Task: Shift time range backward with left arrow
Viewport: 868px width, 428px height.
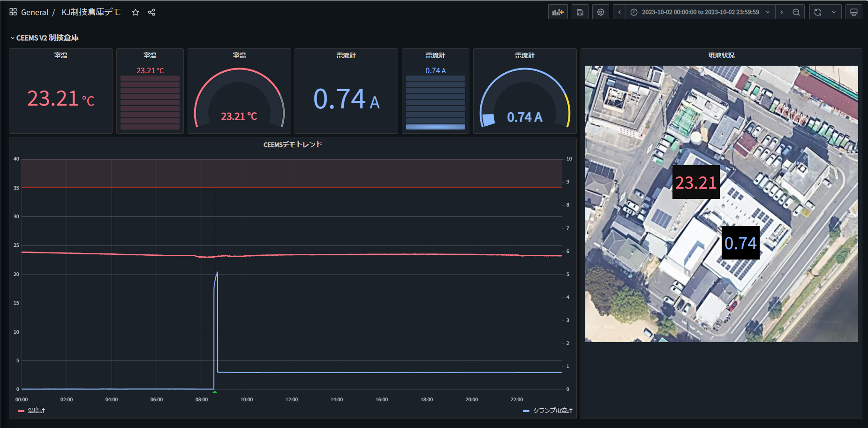Action: point(619,12)
